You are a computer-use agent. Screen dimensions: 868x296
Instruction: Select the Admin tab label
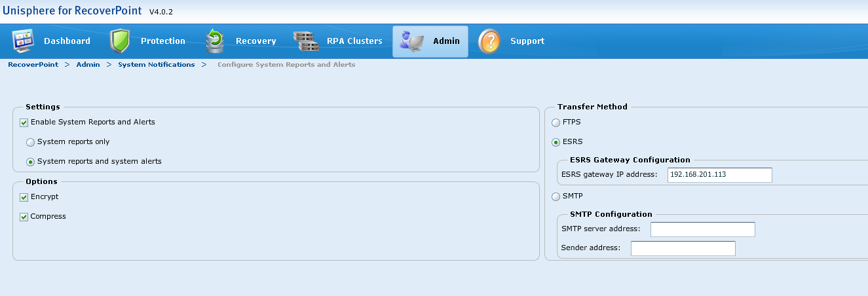[446, 41]
